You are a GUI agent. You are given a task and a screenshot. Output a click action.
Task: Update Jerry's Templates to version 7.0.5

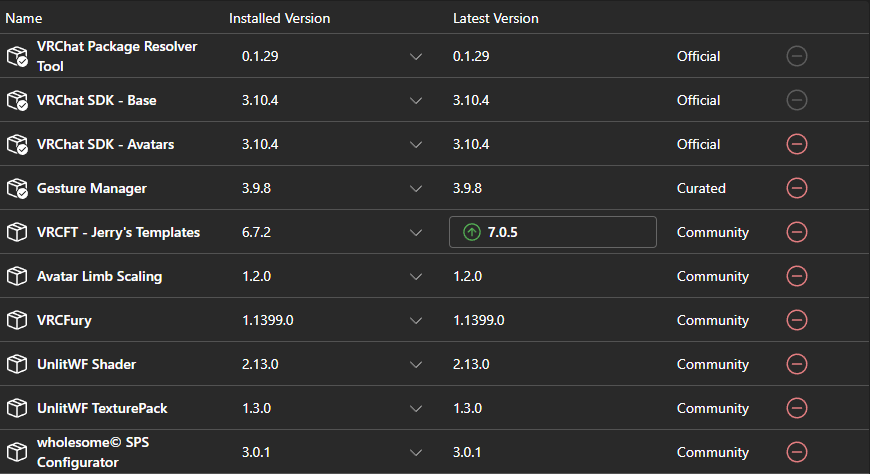pyautogui.click(x=553, y=232)
